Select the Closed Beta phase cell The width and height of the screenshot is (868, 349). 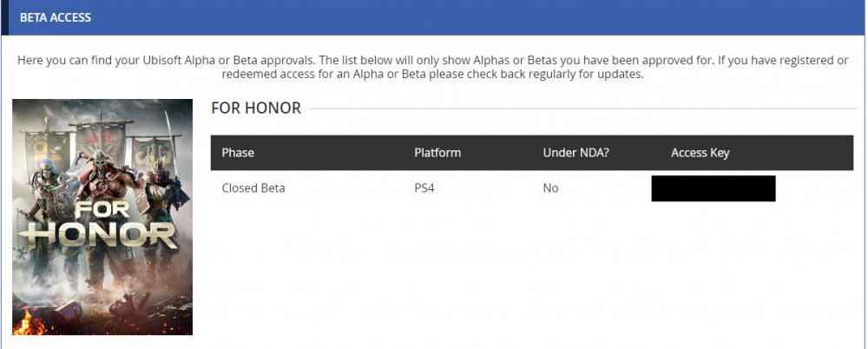(x=253, y=188)
